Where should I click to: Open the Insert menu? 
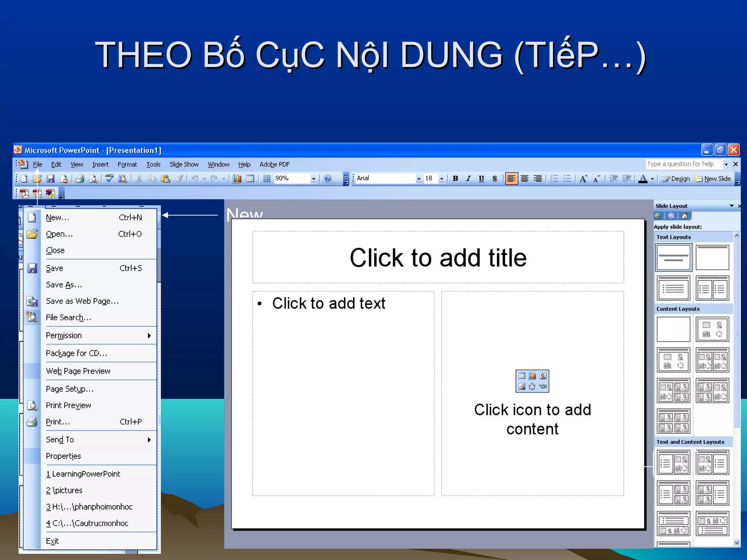(100, 164)
